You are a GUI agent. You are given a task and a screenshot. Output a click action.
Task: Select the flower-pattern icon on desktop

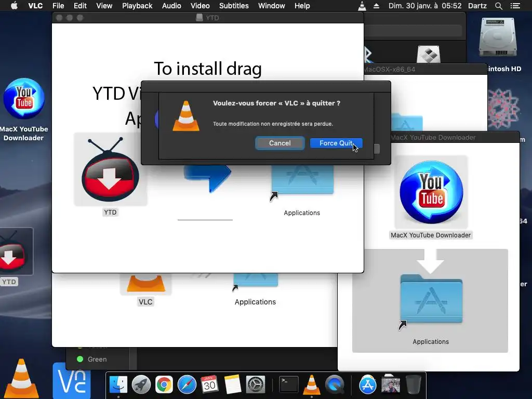(503, 109)
